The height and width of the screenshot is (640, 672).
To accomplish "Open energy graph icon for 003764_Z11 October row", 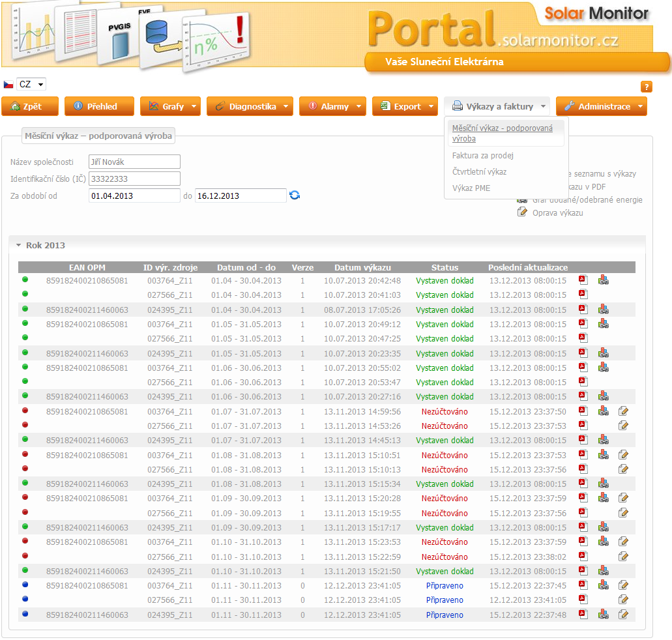I will pos(604,542).
